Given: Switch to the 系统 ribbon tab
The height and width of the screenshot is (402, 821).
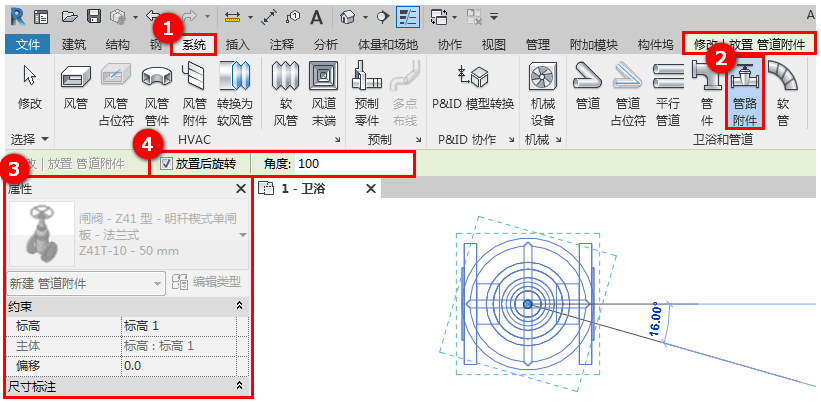Looking at the screenshot, I should pyautogui.click(x=194, y=45).
